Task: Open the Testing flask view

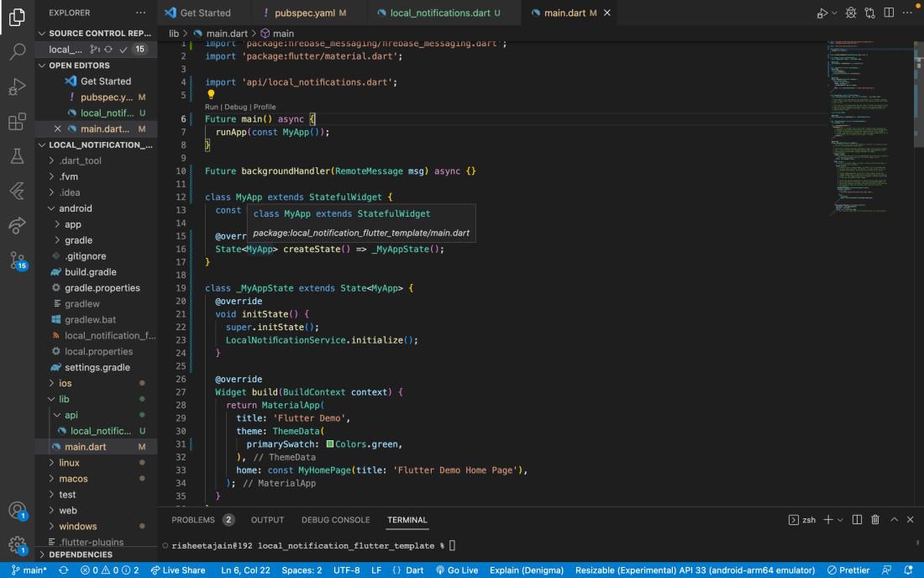Action: click(x=17, y=156)
